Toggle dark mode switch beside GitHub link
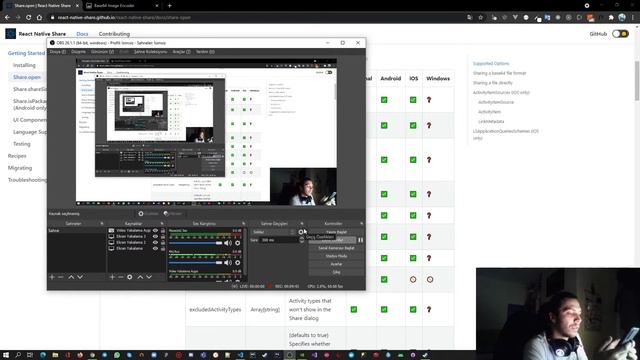Viewport: 640px width, 360px height. coord(620,34)
